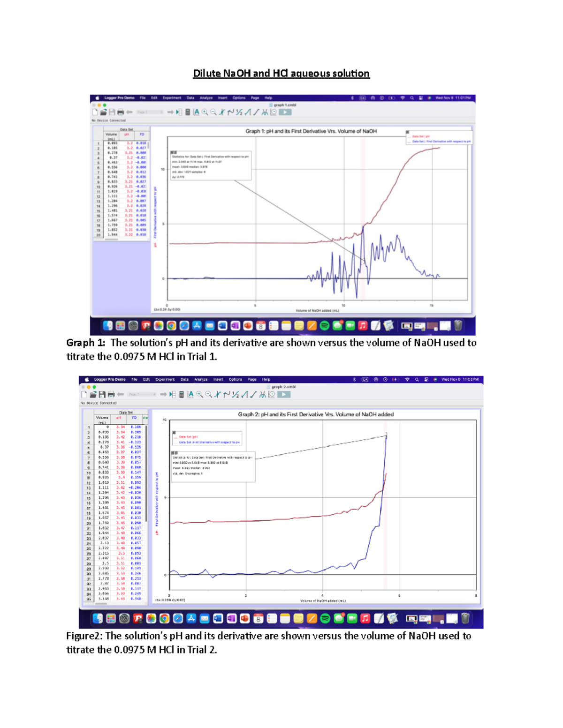Screen dimensions: 563x728
Task: Click Print icon in graph 2.cmbl window
Action: 111,395
